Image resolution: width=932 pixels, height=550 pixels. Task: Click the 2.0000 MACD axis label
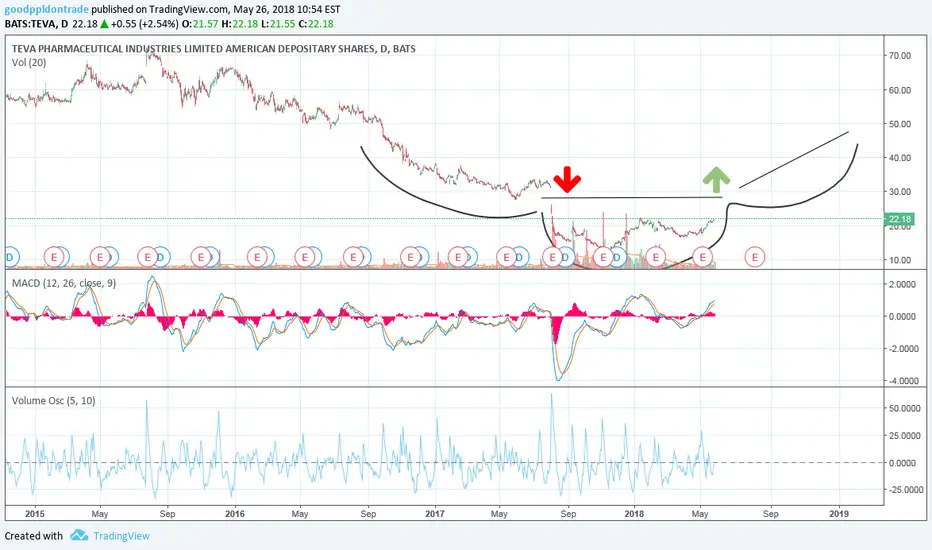point(902,284)
